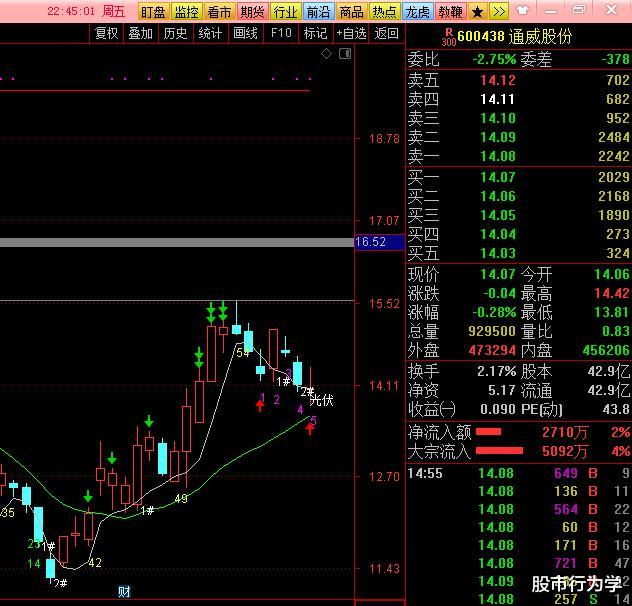Click the trade volume 721 tick entry
Screen dimensions: 632x606
coord(566,563)
